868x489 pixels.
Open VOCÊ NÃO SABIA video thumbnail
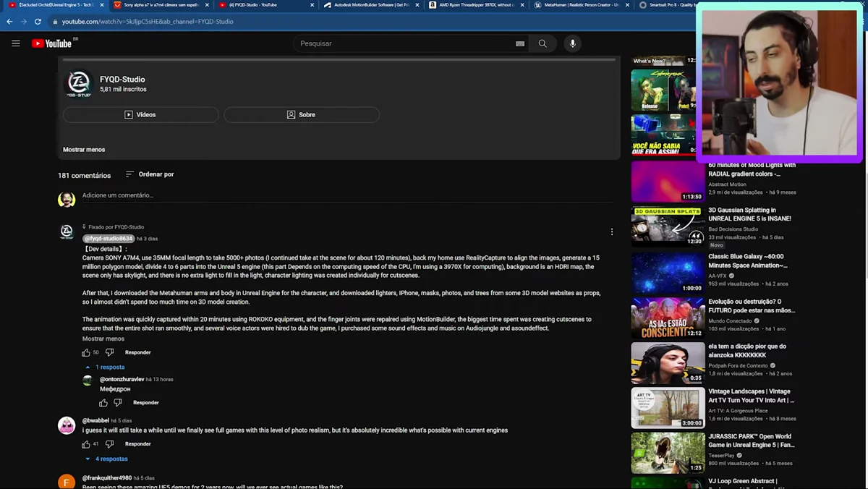(x=664, y=135)
